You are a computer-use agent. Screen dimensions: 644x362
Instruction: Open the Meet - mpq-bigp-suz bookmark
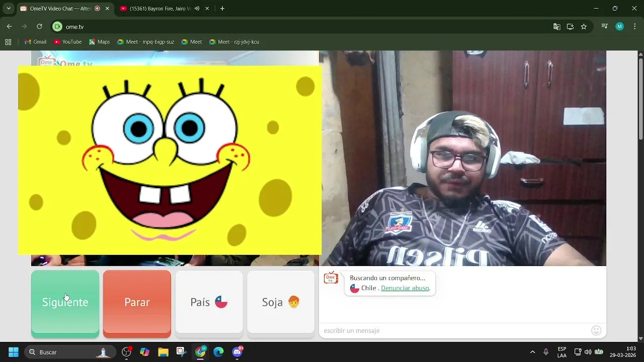coord(145,42)
